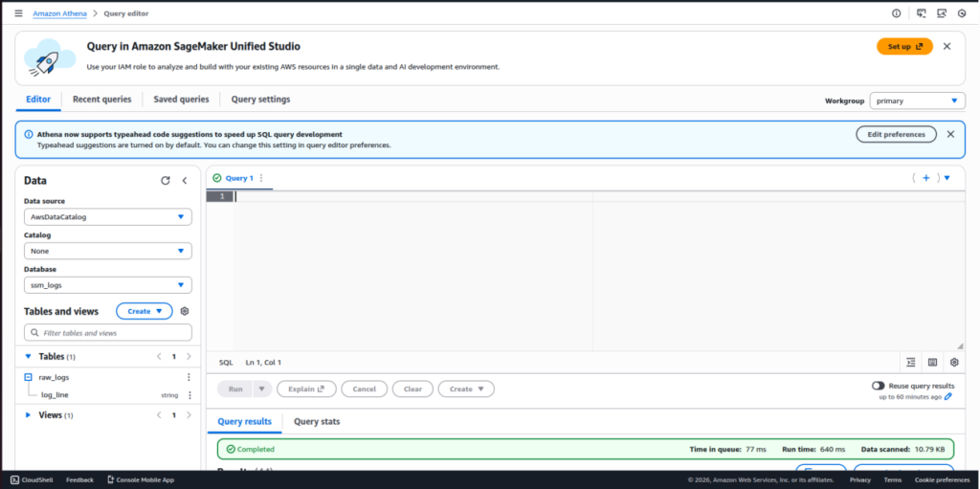Image resolution: width=980 pixels, height=489 pixels.
Task: Refresh the Data panel
Action: point(165,180)
